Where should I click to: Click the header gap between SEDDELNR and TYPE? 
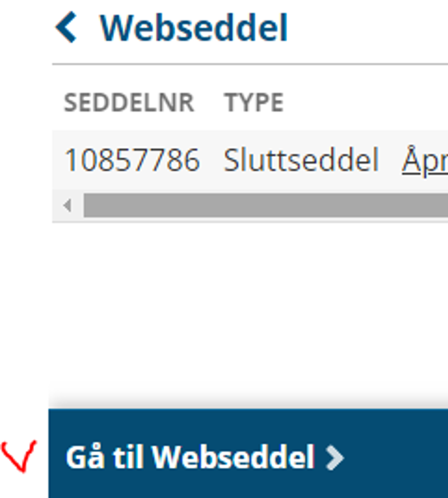209,102
